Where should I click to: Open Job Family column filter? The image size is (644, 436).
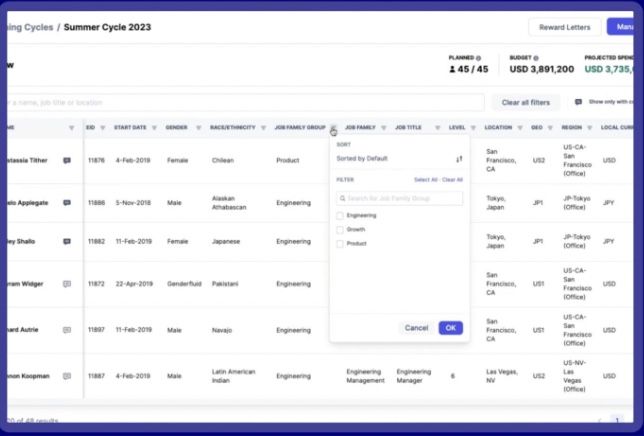tap(384, 128)
